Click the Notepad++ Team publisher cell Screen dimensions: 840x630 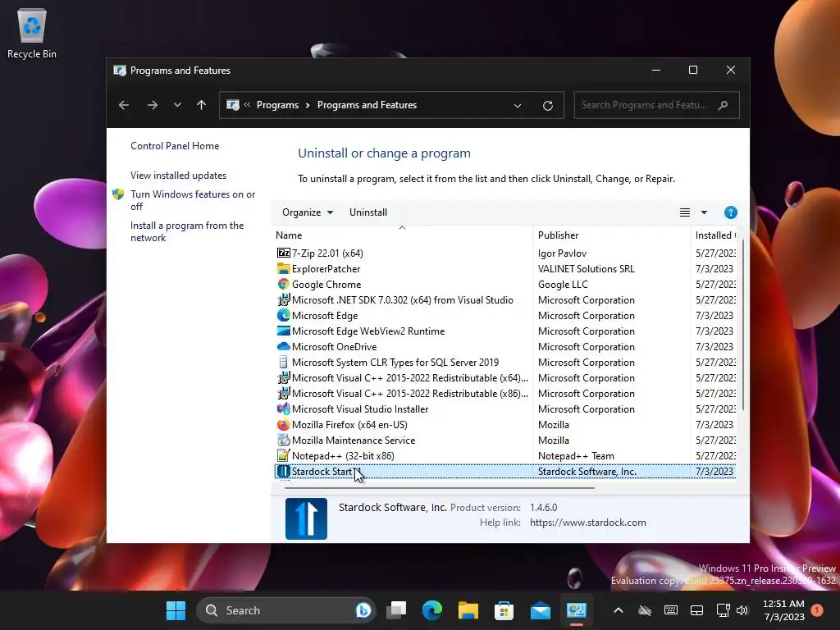click(x=576, y=455)
